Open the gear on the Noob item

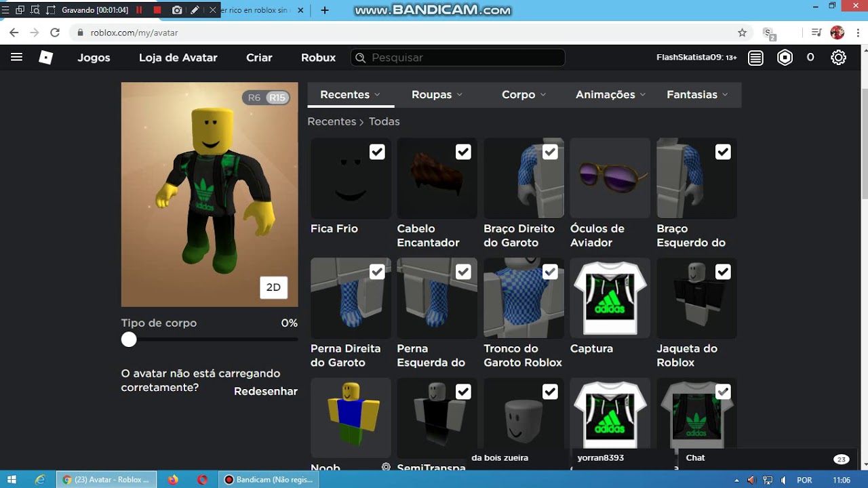coord(386,467)
